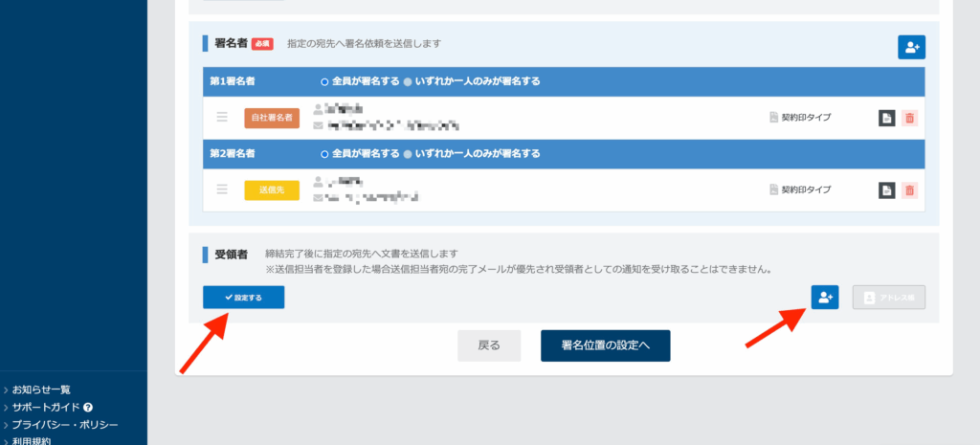Viewport: 980px width, 445px height.
Task: Proceed with the 署名位置の設定へ button
Action: click(x=605, y=345)
